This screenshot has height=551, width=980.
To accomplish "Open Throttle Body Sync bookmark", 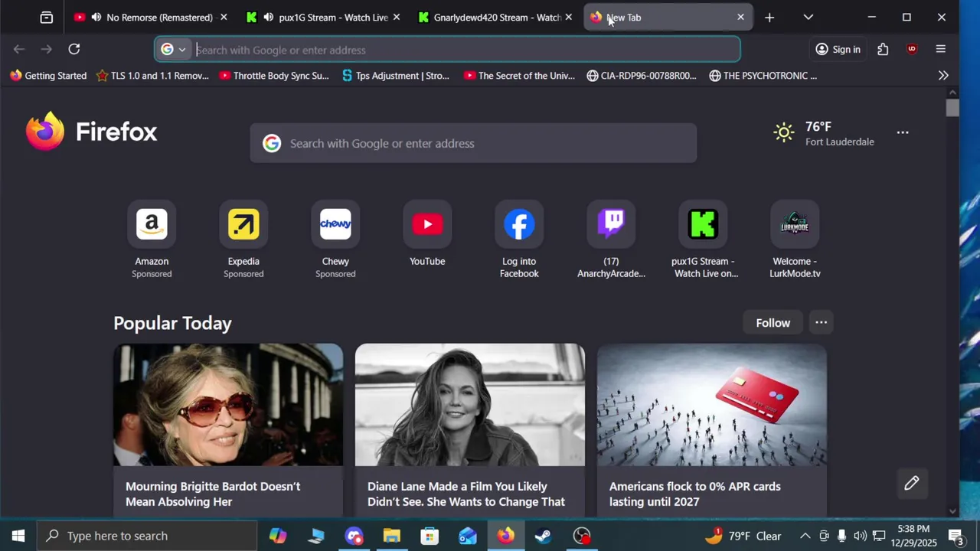I will 274,75.
